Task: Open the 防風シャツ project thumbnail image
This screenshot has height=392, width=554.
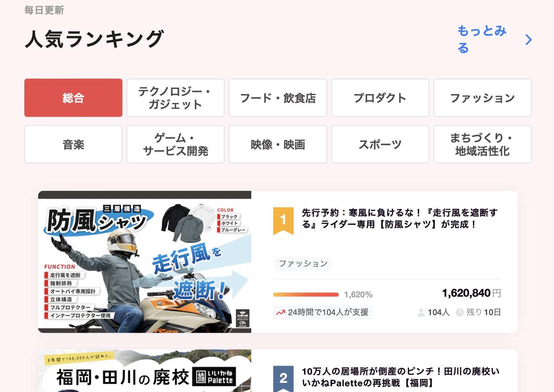Action: tap(145, 262)
